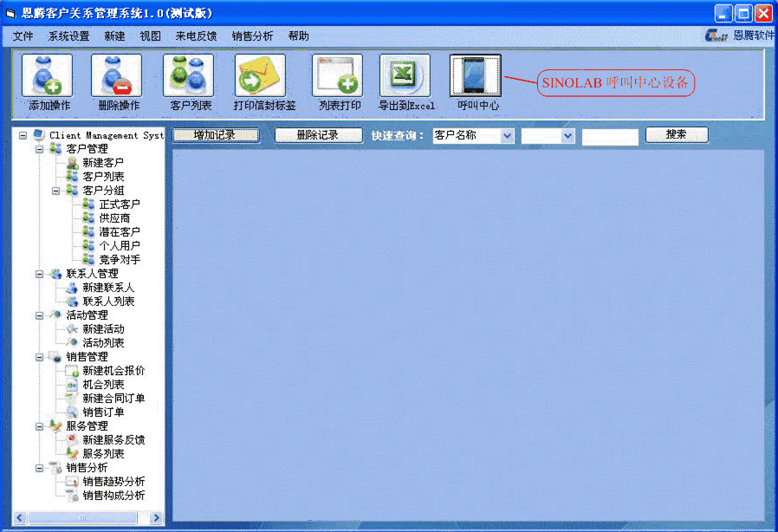Click the 列表打印 toolbar icon
Viewport: 778px width, 532px height.
click(x=337, y=75)
